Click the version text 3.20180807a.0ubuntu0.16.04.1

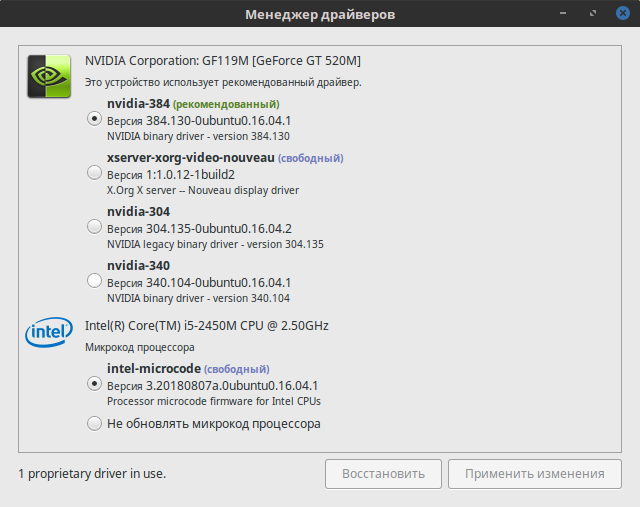pyautogui.click(x=232, y=386)
